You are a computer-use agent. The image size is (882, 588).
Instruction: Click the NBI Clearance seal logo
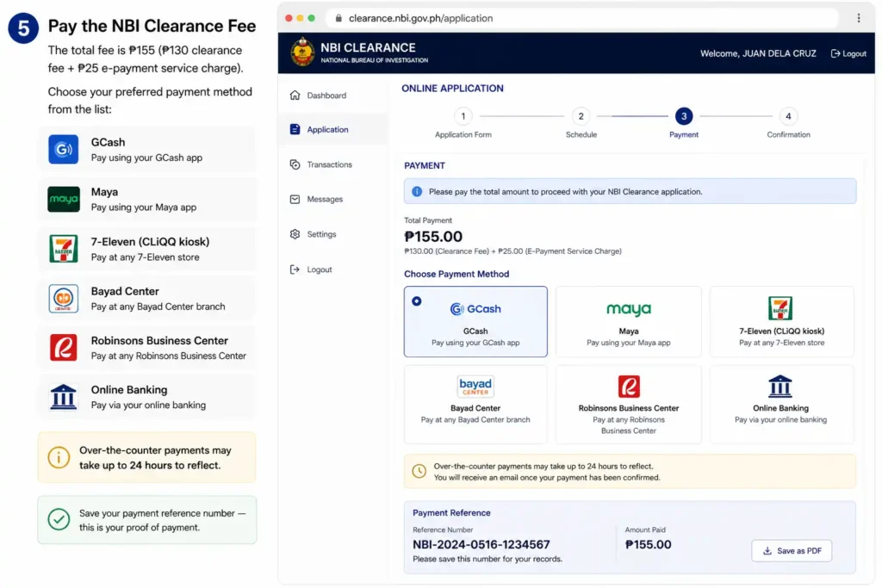click(x=302, y=53)
